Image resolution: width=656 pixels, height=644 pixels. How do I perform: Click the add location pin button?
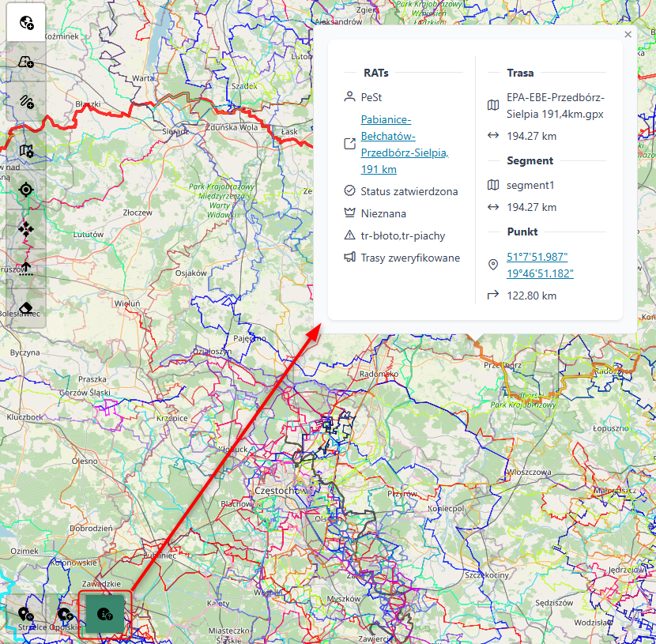[26, 614]
